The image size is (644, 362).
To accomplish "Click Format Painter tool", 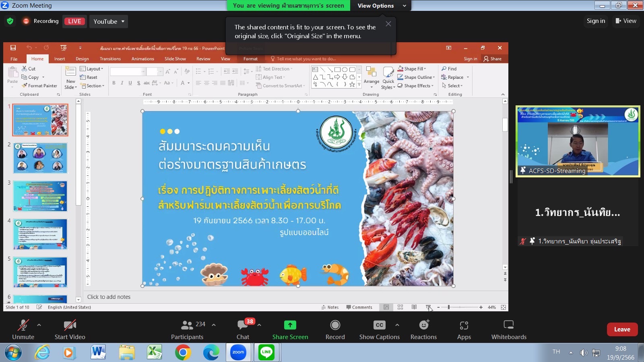I will click(40, 86).
